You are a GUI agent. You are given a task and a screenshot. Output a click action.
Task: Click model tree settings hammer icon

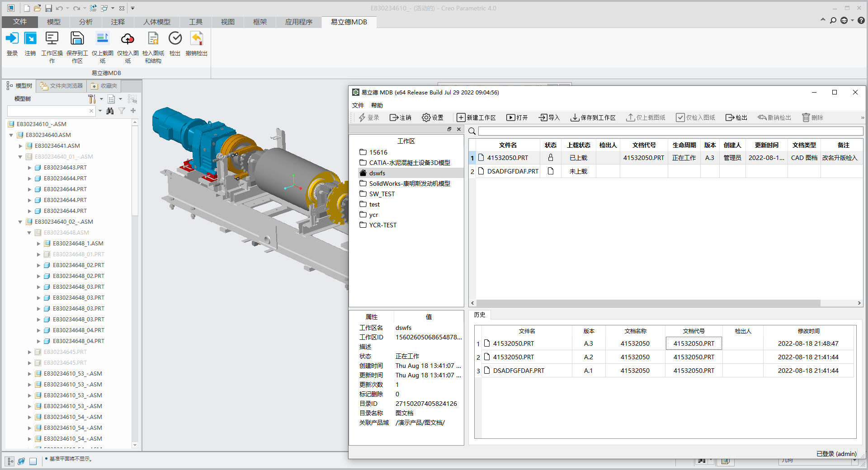tap(92, 99)
